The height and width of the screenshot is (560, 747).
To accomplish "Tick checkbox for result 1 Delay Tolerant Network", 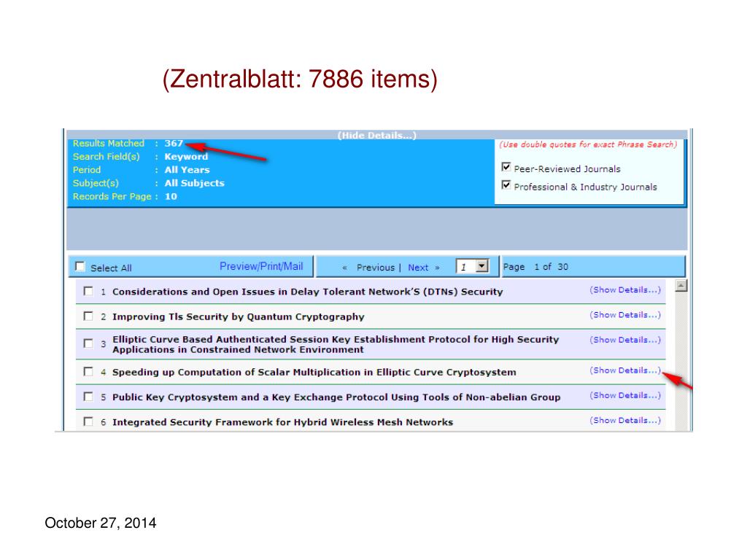I will 88,291.
